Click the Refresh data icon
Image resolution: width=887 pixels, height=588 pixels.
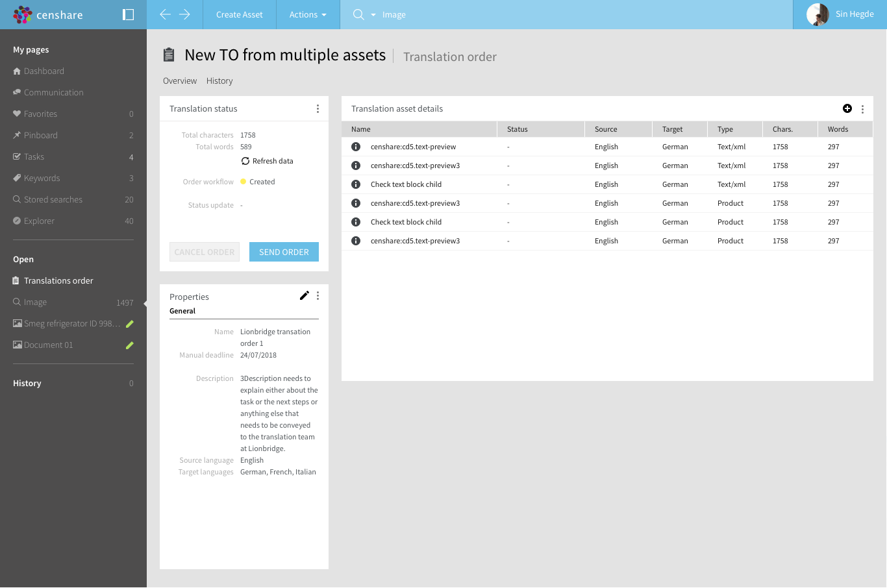click(x=245, y=161)
